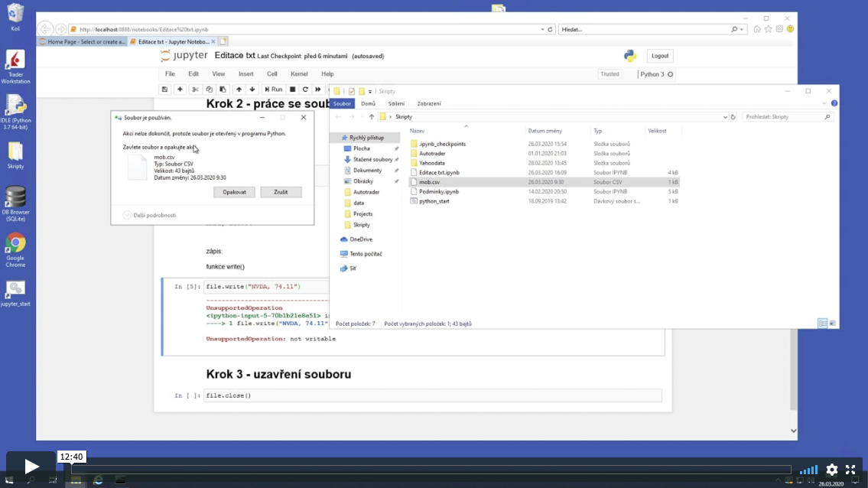Click the Opakovat button in dialog
Image resolution: width=868 pixels, height=488 pixels.
click(x=234, y=192)
